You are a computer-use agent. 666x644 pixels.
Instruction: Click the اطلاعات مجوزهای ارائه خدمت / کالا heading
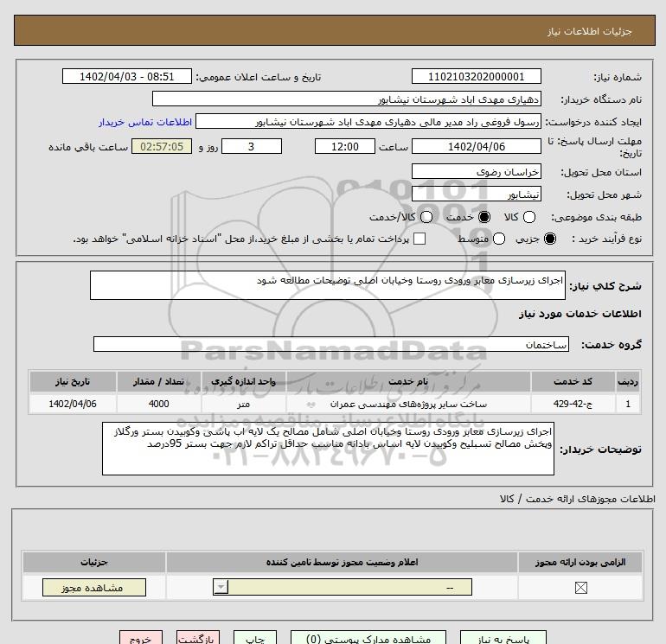point(577,499)
